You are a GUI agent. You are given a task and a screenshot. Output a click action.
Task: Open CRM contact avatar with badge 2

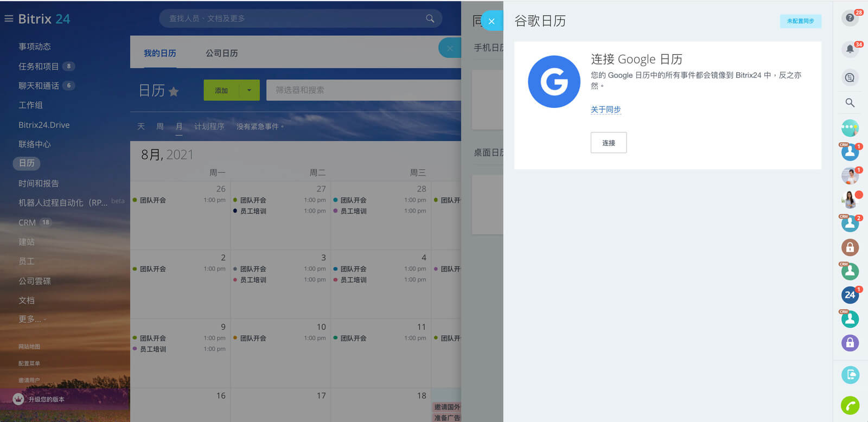click(x=850, y=223)
